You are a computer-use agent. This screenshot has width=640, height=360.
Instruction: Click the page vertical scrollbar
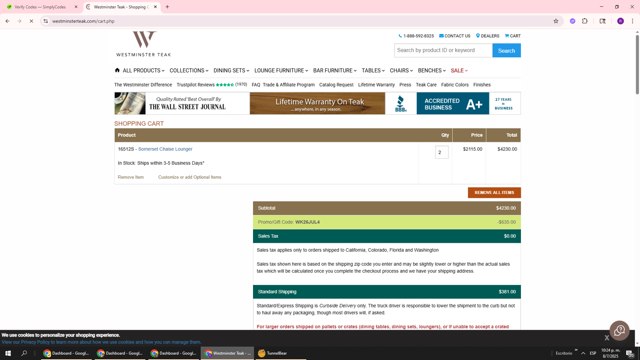pos(637,64)
